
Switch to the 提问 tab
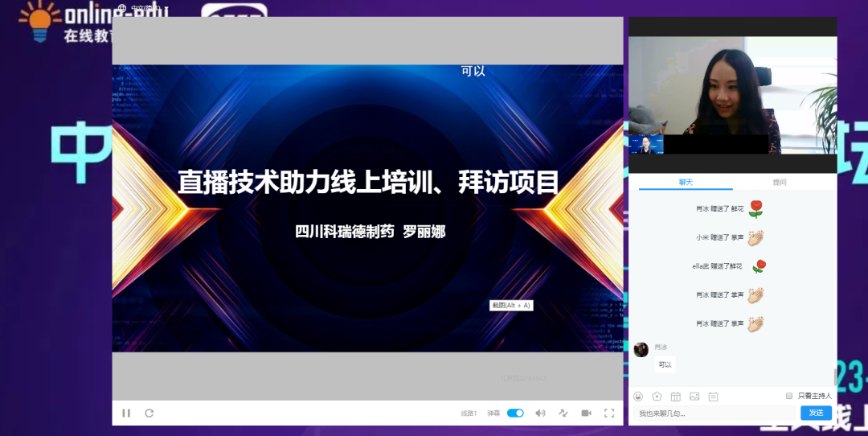(x=780, y=182)
